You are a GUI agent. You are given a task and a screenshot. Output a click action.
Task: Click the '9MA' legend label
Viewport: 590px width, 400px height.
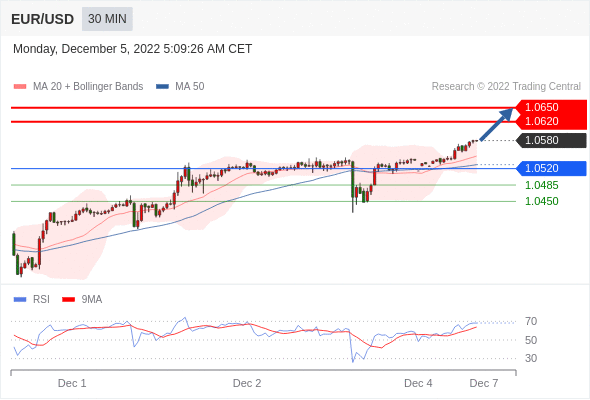[92, 300]
